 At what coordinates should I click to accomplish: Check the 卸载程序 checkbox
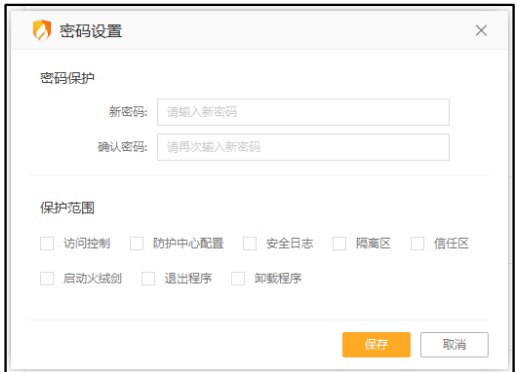tap(238, 278)
